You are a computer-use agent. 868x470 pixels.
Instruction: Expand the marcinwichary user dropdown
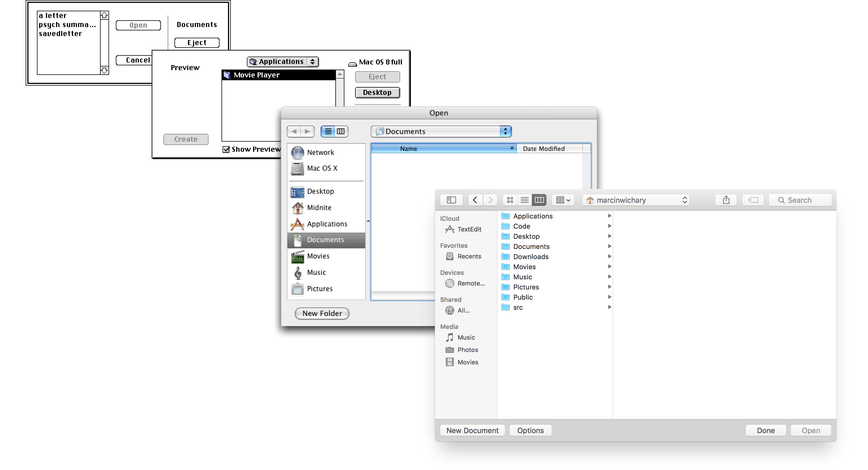click(637, 199)
